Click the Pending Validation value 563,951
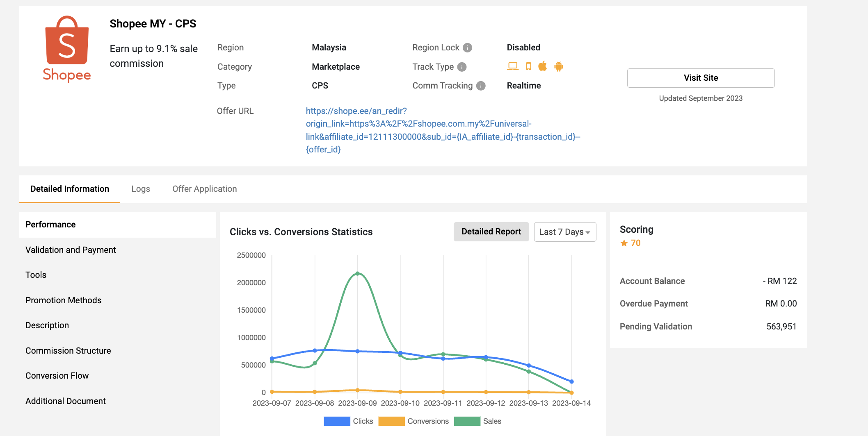Viewport: 868px width, 436px height. point(781,327)
